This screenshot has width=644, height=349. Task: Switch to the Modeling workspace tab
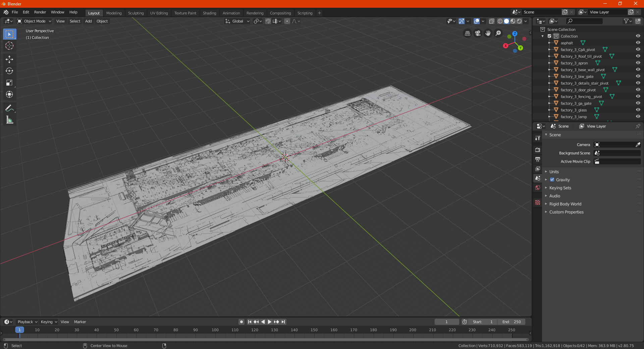[114, 13]
